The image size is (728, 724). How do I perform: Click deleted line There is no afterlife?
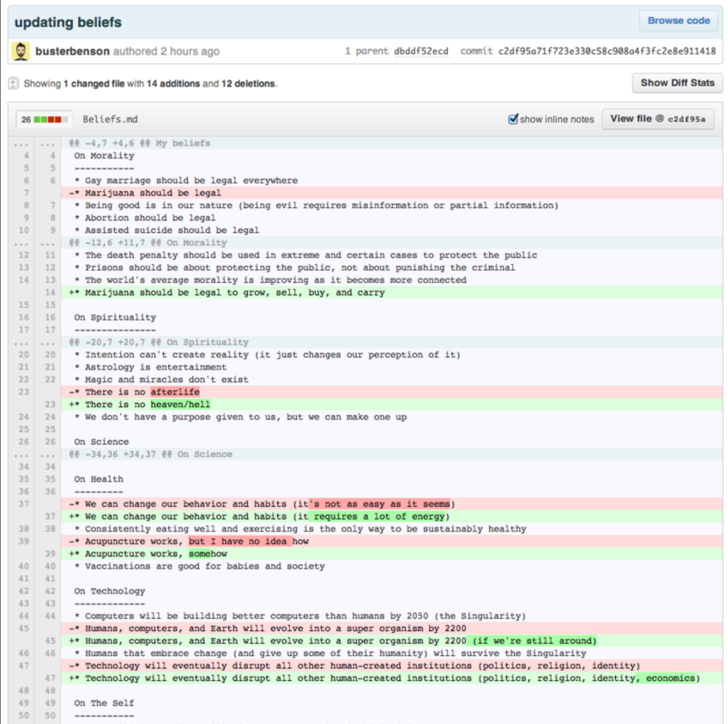pos(391,392)
